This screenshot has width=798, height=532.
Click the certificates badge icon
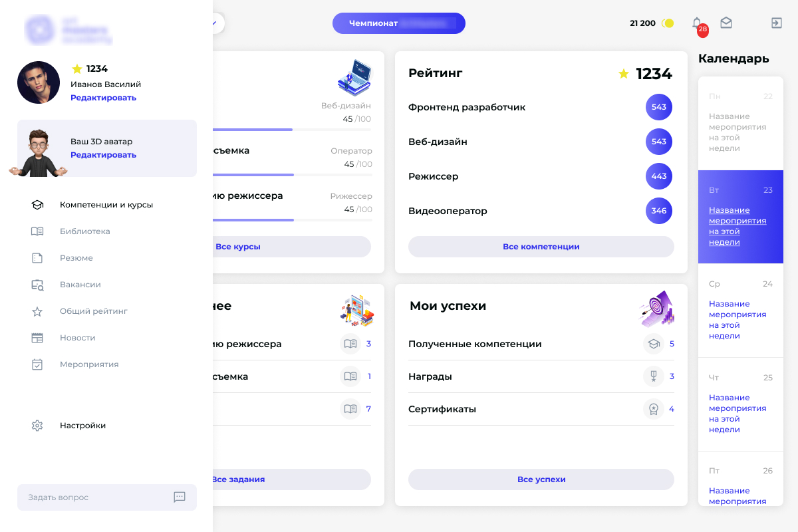tap(654, 409)
